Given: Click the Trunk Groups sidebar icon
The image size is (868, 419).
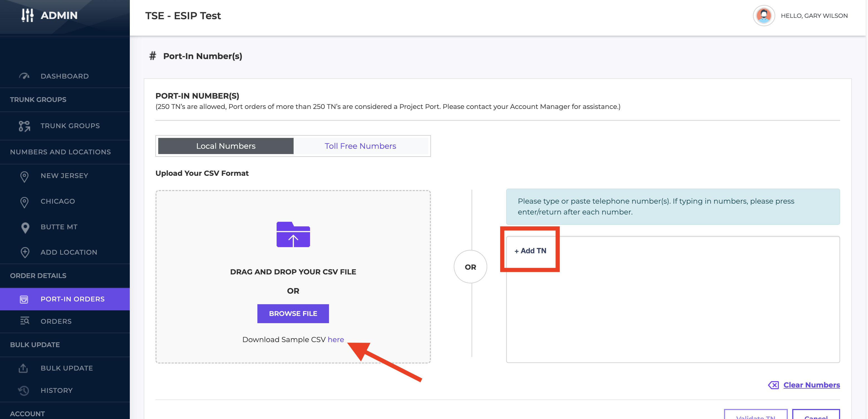Looking at the screenshot, I should (24, 126).
